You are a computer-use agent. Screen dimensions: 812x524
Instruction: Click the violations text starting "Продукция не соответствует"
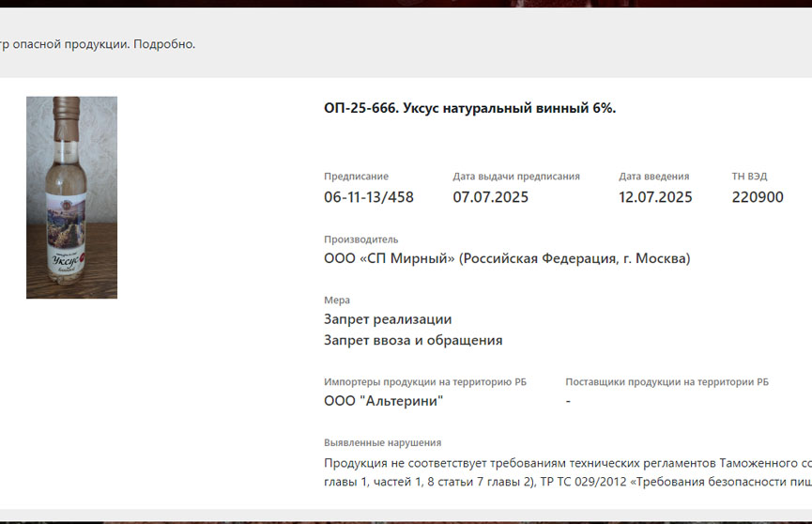(563, 463)
